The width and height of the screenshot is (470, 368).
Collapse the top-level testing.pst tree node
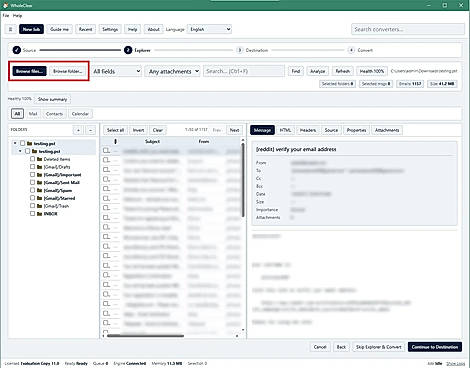[x=15, y=143]
